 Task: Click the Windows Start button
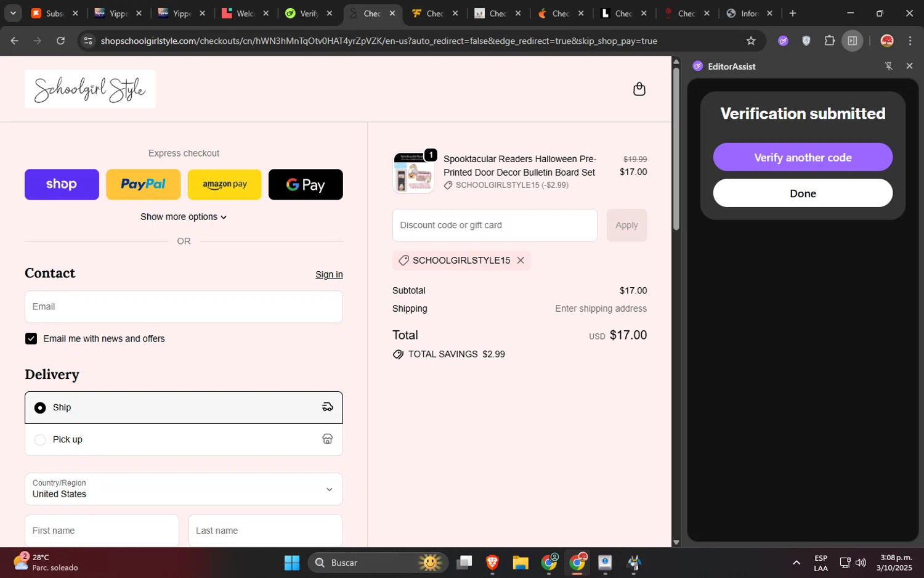[292, 563]
